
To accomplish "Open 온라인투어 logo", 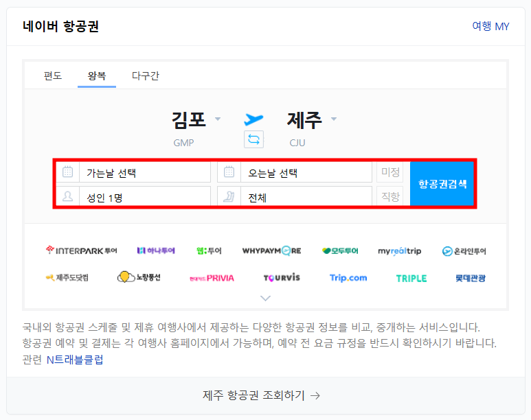I will click(464, 251).
